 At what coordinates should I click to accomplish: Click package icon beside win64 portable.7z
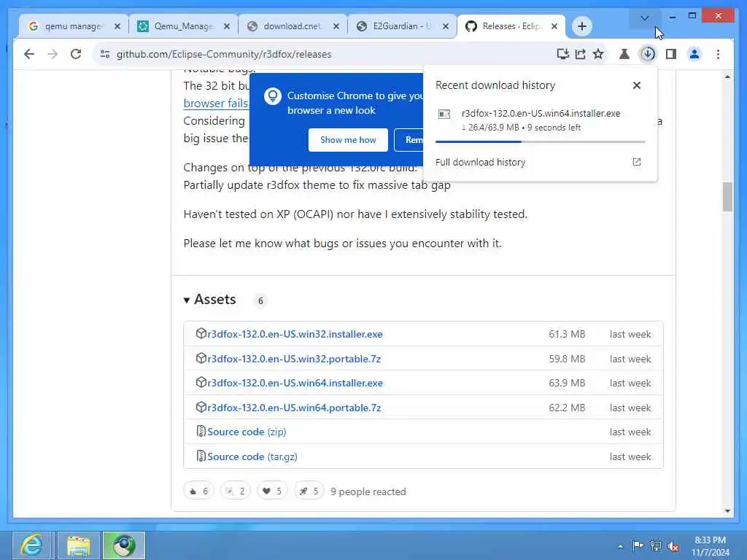[x=201, y=407]
